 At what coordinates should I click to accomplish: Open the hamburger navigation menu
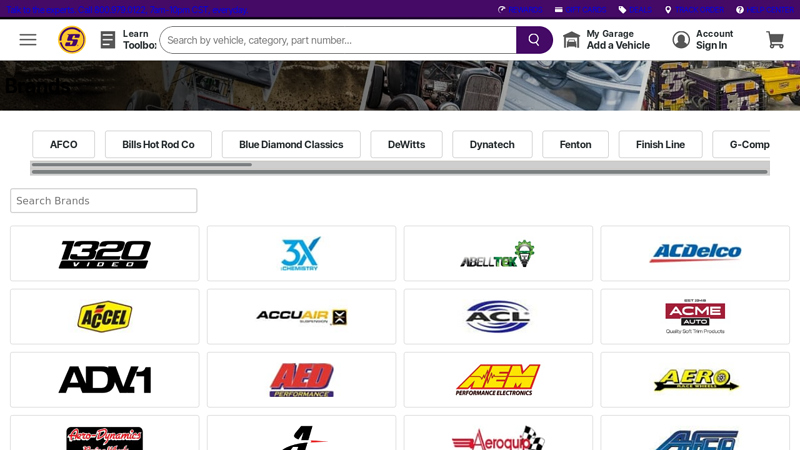tap(28, 40)
